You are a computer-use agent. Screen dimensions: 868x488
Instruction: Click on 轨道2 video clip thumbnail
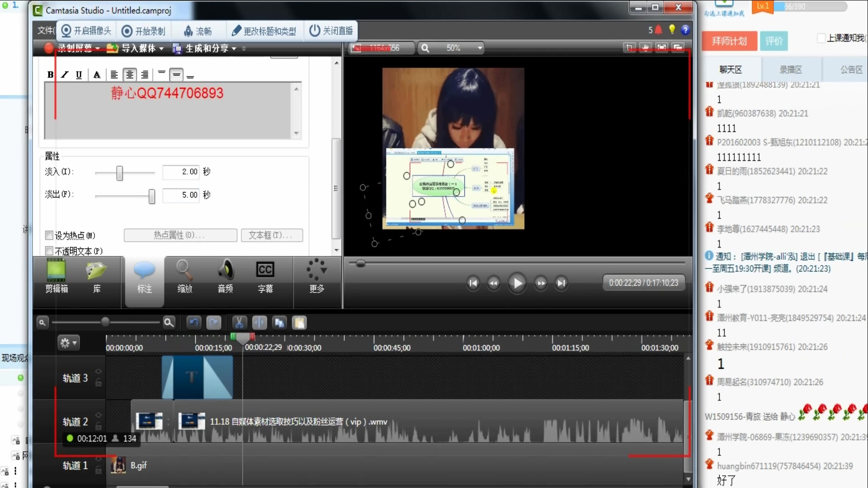(x=149, y=422)
